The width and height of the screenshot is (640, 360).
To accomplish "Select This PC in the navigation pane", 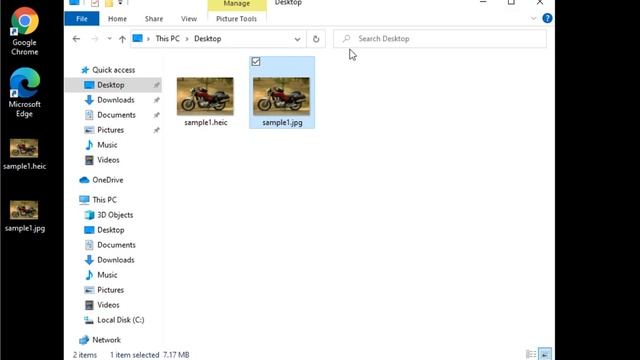I will [104, 200].
